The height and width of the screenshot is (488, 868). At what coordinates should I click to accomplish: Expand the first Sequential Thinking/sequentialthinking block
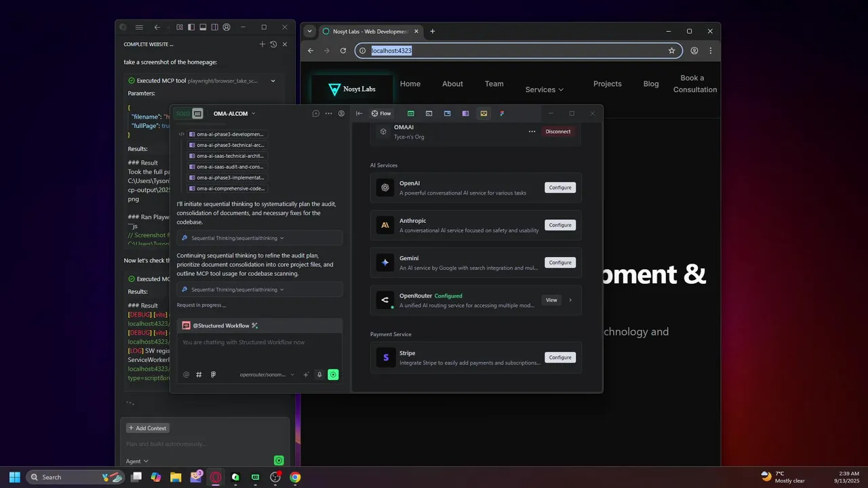(x=260, y=238)
